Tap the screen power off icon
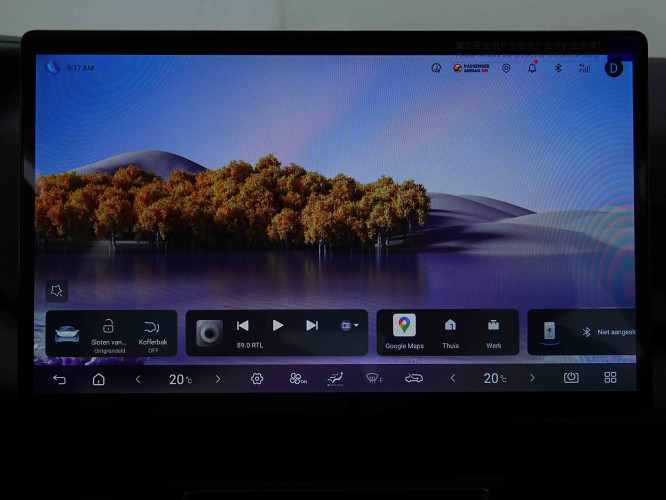This screenshot has height=500, width=666. tap(571, 377)
